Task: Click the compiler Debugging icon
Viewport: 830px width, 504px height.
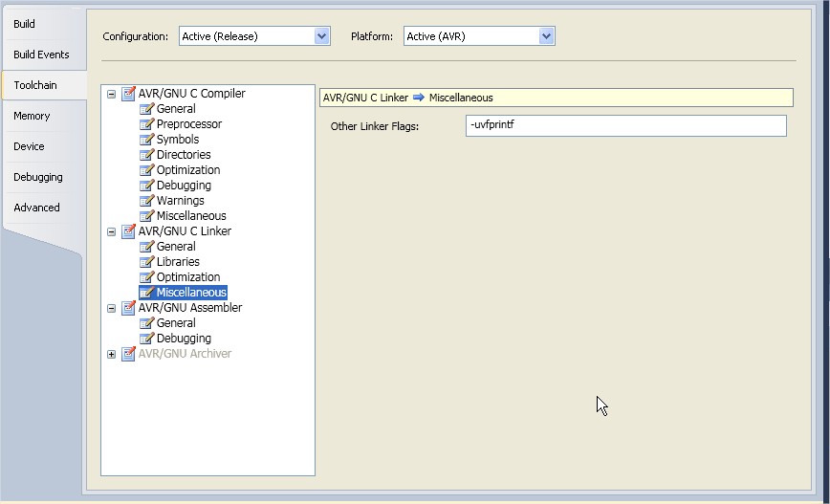Action: 146,186
